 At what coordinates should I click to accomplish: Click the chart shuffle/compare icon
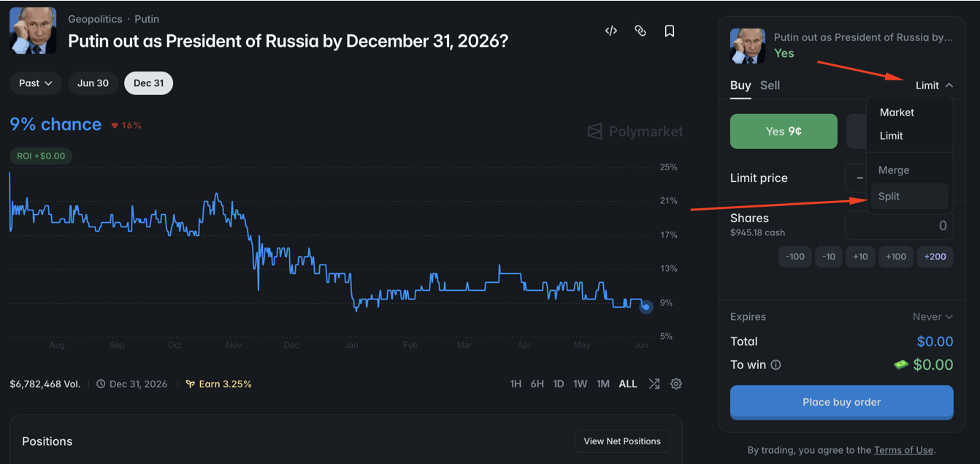pos(654,384)
